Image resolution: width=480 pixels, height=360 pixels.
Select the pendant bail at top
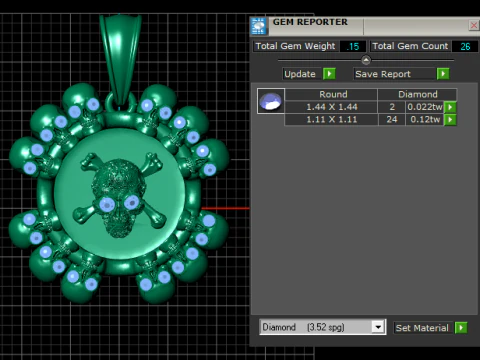click(x=120, y=60)
